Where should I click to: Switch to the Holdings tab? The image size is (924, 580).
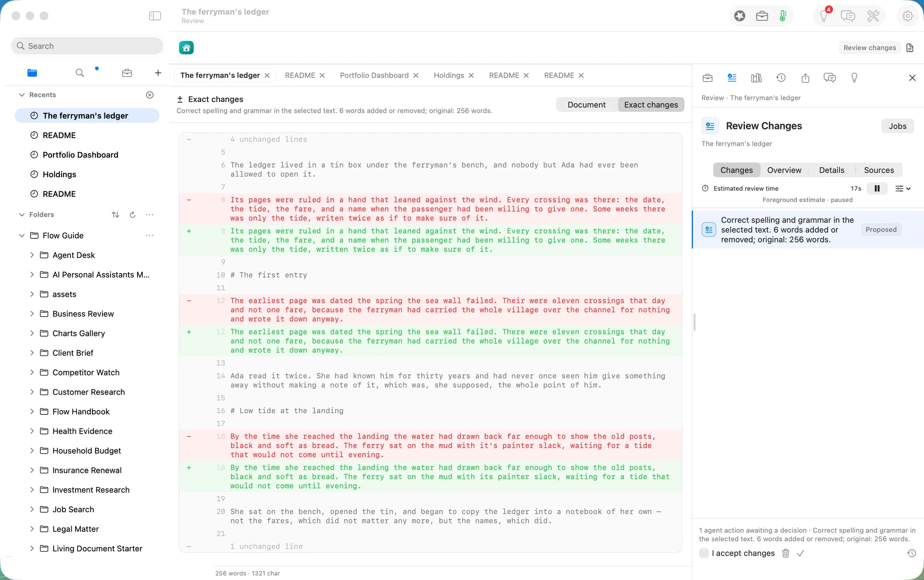[x=449, y=75]
